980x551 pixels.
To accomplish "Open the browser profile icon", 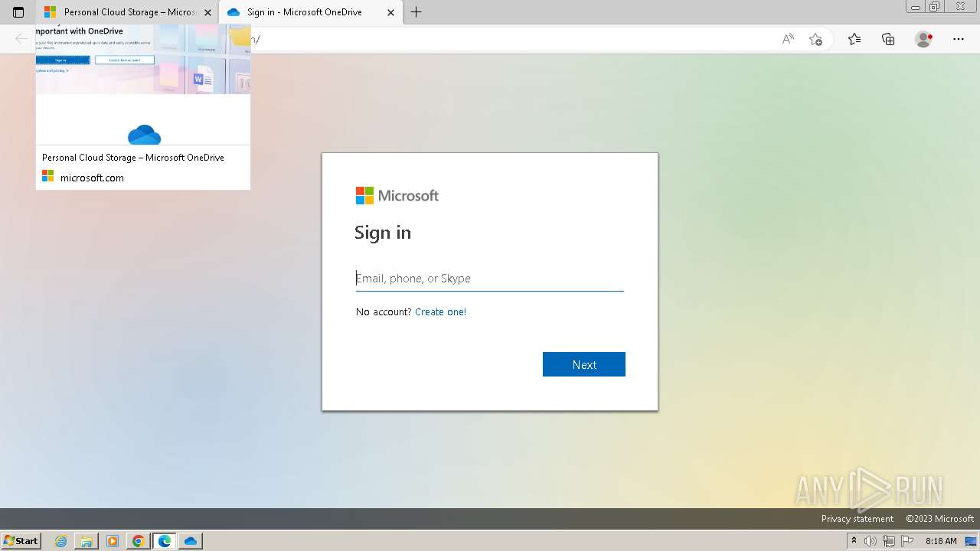I will pos(924,39).
